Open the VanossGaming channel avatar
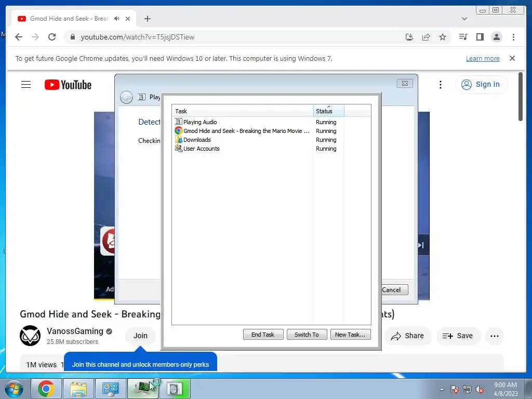 [x=30, y=336]
